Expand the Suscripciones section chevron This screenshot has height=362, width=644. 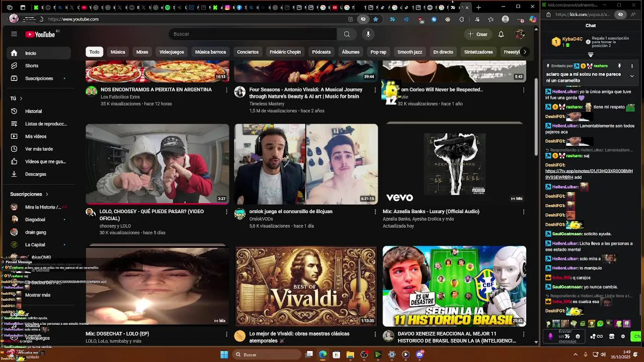[x=47, y=194]
